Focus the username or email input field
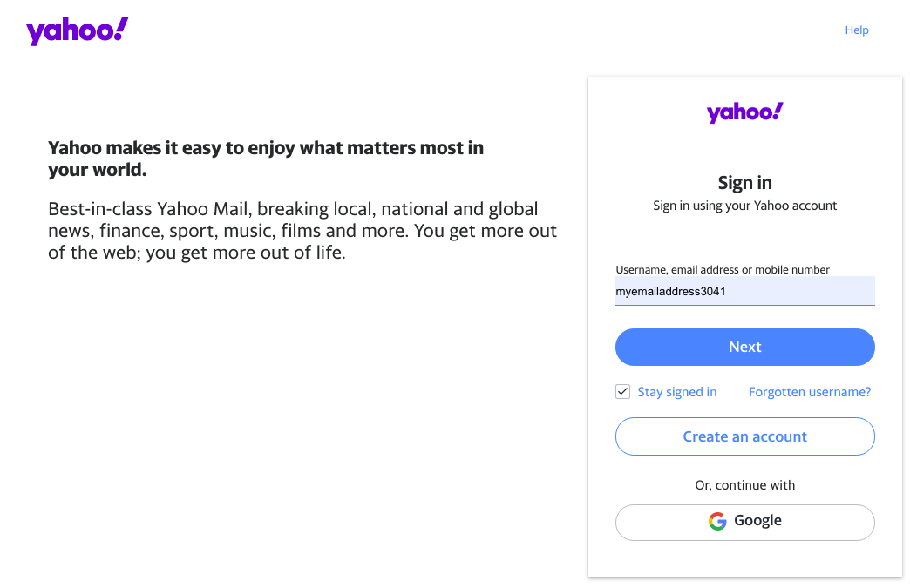The image size is (910, 588). (744, 291)
